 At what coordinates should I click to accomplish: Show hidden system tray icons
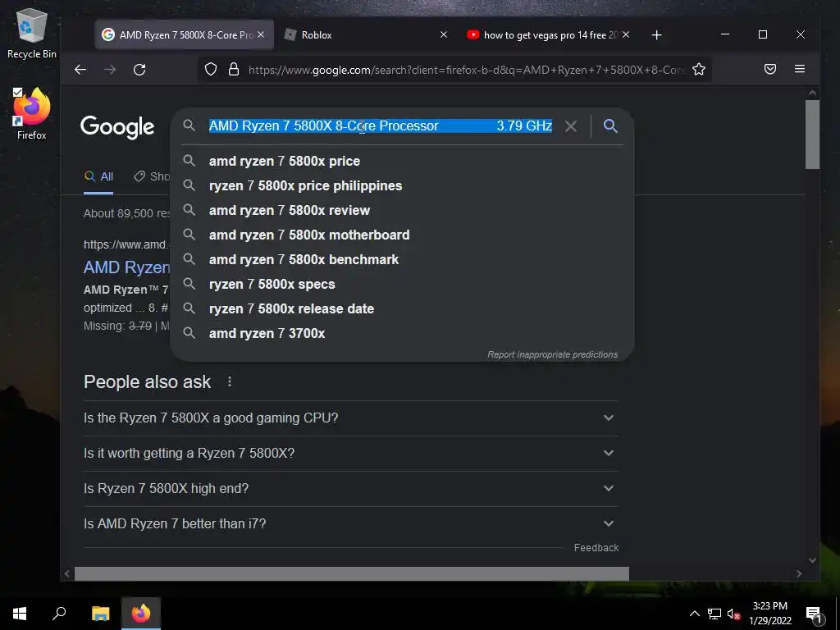click(694, 614)
